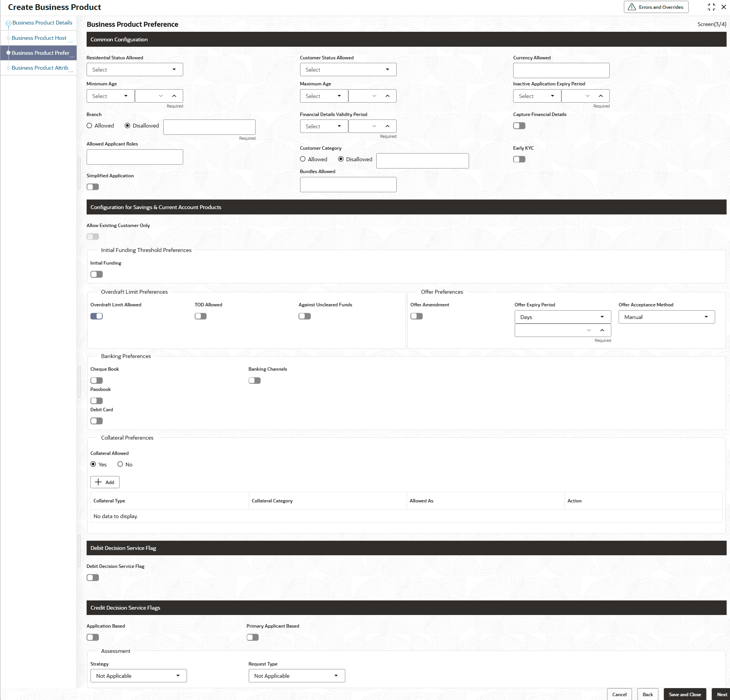Enable Against Uncleared Funds switch
Viewport: 730px width, 700px height.
tap(305, 316)
